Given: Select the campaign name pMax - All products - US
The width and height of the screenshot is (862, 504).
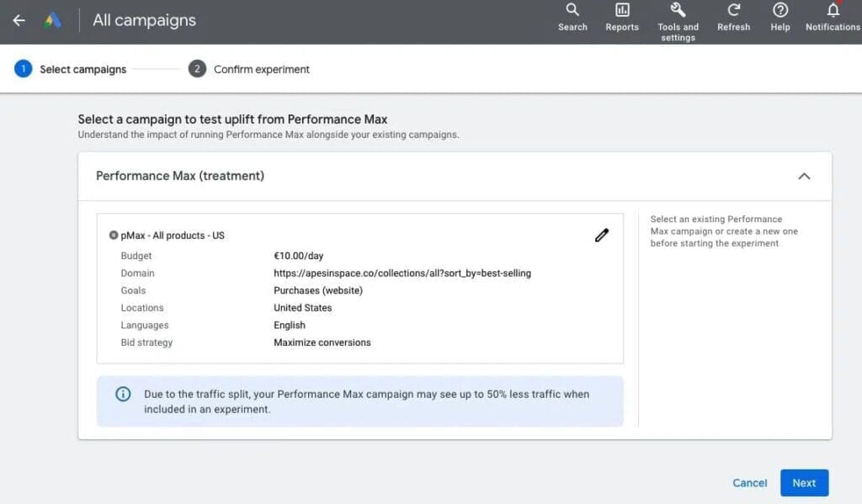Looking at the screenshot, I should coord(173,236).
